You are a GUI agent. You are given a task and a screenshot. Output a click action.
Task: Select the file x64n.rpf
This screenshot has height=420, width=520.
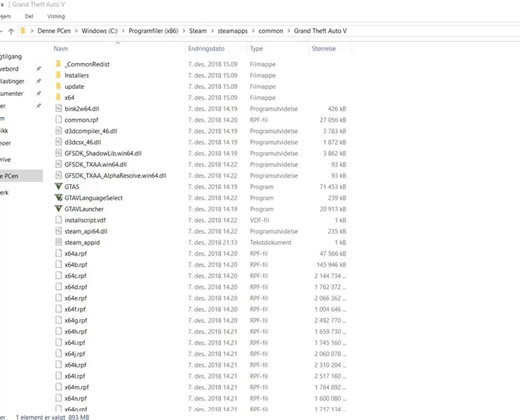coord(76,398)
